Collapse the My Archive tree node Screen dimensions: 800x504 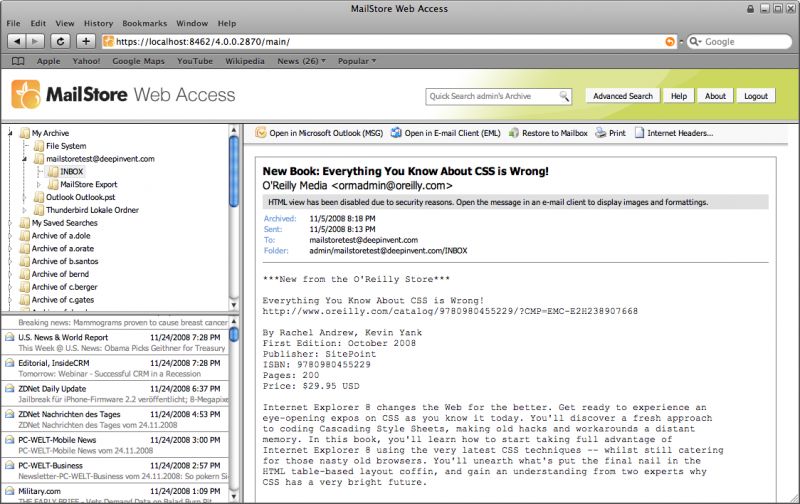pyautogui.click(x=10, y=133)
